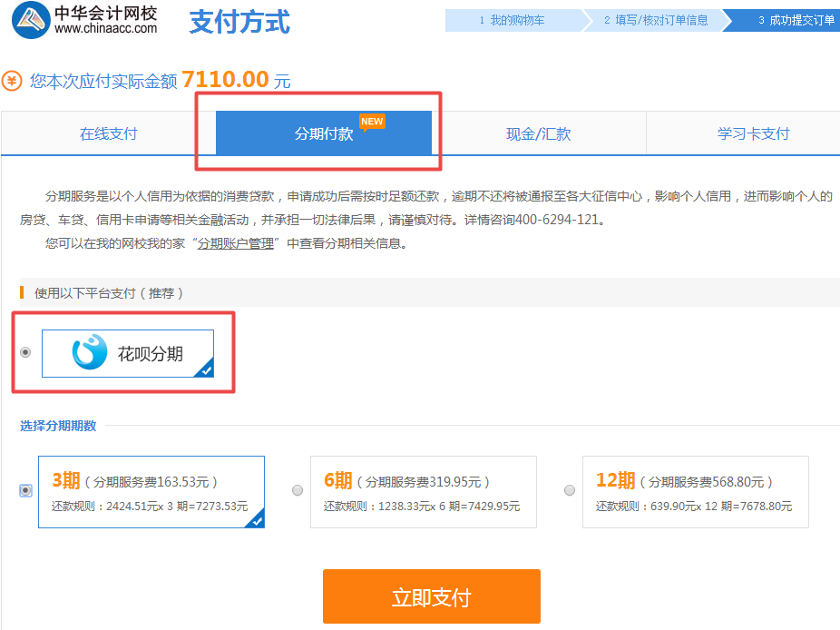Choose the 12期 plan card with 568.80元 fee
Screen dimensions: 840x630
click(696, 492)
